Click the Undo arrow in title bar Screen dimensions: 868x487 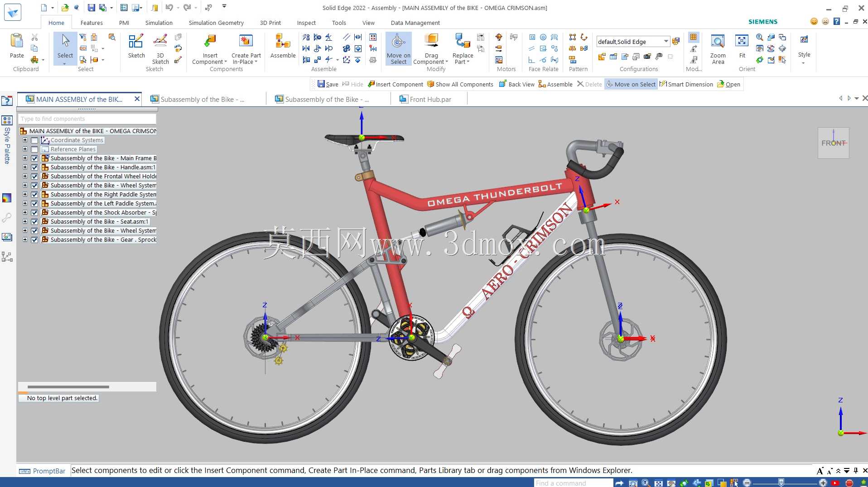tap(169, 7)
